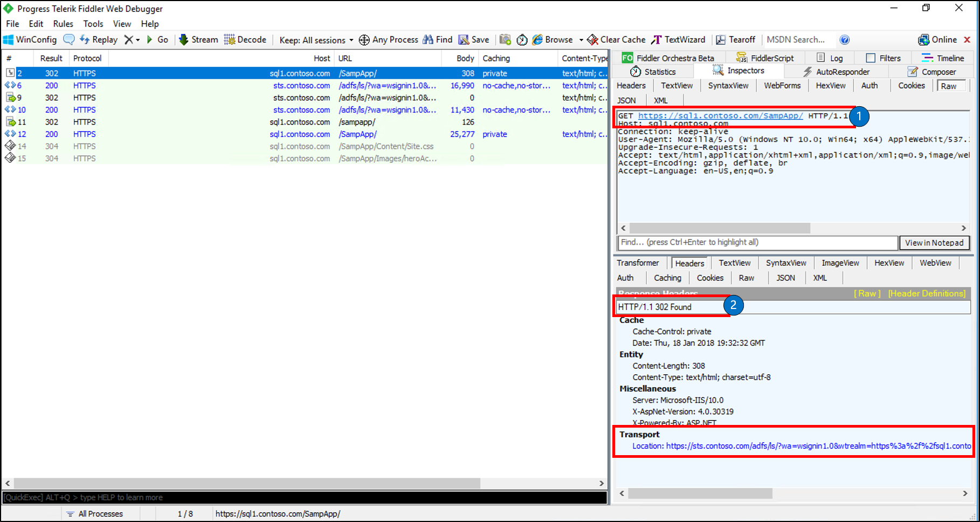
Task: Toggle Stream mode
Action: click(198, 39)
